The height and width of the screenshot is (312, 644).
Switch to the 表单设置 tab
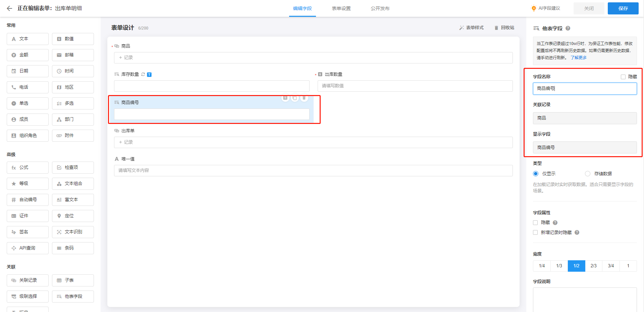click(x=341, y=8)
